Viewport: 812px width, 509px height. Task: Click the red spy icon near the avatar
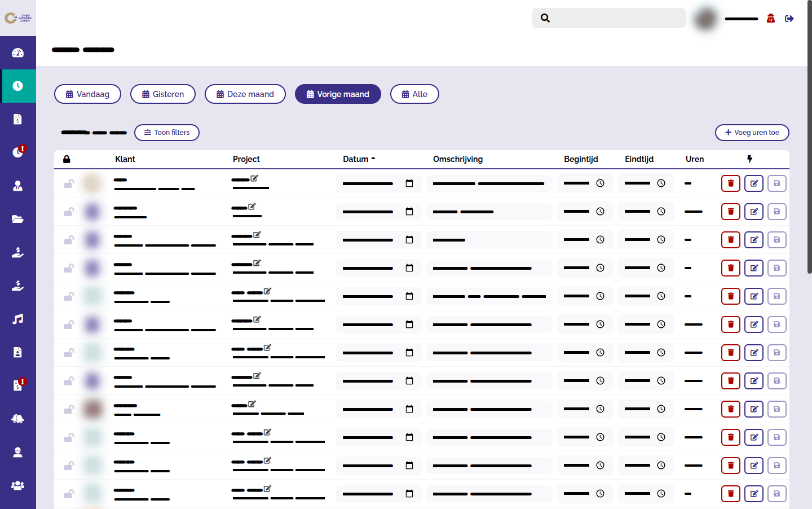[770, 18]
